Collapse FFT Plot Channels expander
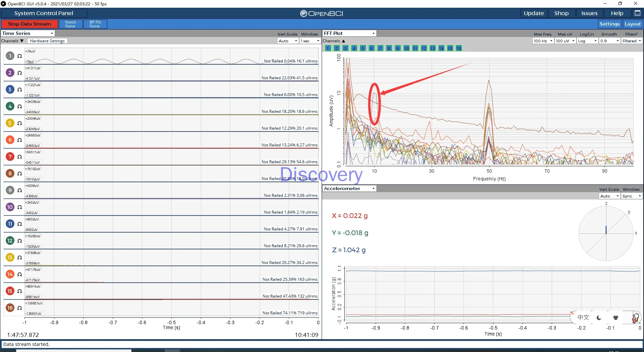Image resolution: width=644 pixels, height=352 pixels. [x=334, y=41]
